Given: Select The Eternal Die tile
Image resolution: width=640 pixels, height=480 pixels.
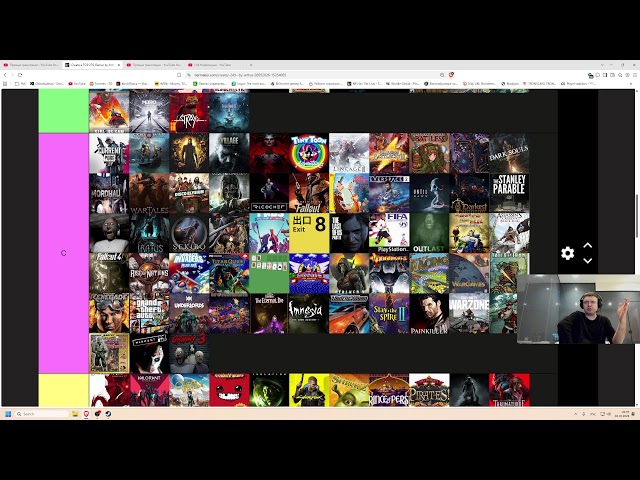Looking at the screenshot, I should (269, 313).
